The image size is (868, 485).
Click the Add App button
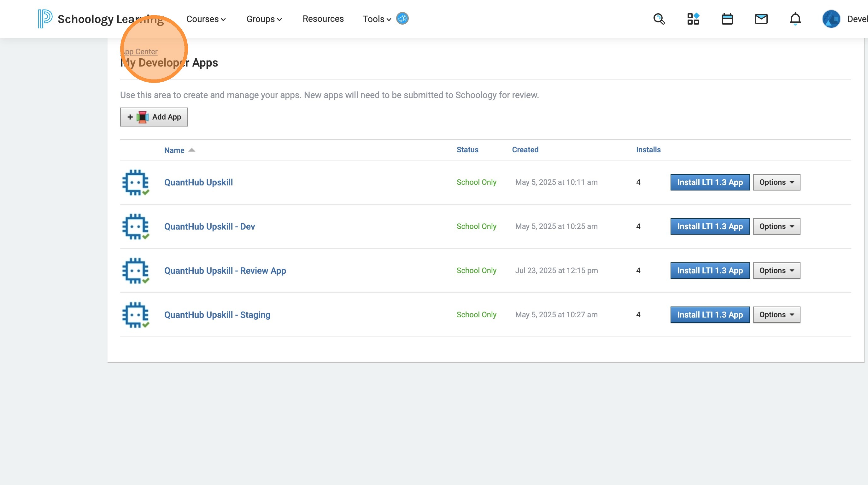coord(154,117)
